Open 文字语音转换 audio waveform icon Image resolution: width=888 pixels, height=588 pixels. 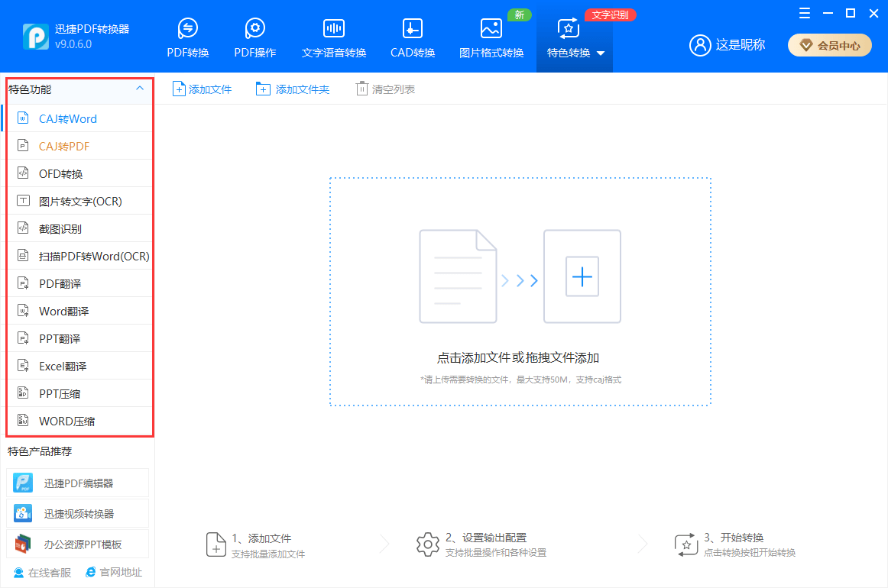[334, 29]
